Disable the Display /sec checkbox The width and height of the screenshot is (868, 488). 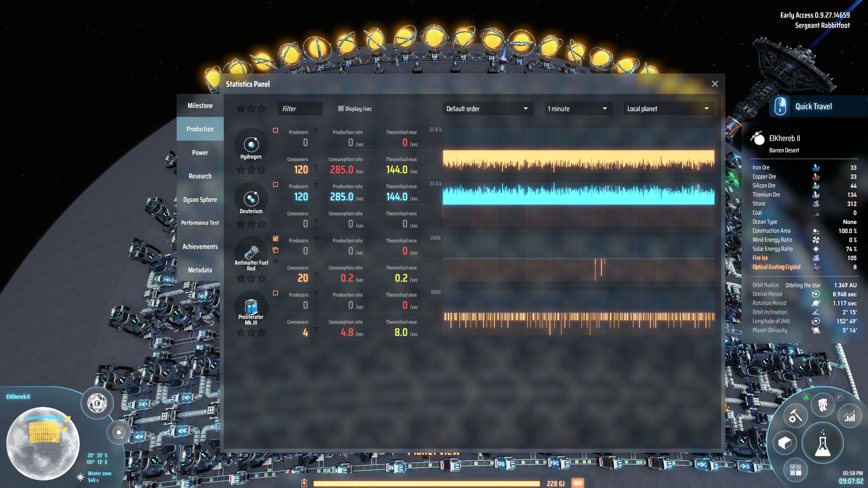(x=340, y=108)
